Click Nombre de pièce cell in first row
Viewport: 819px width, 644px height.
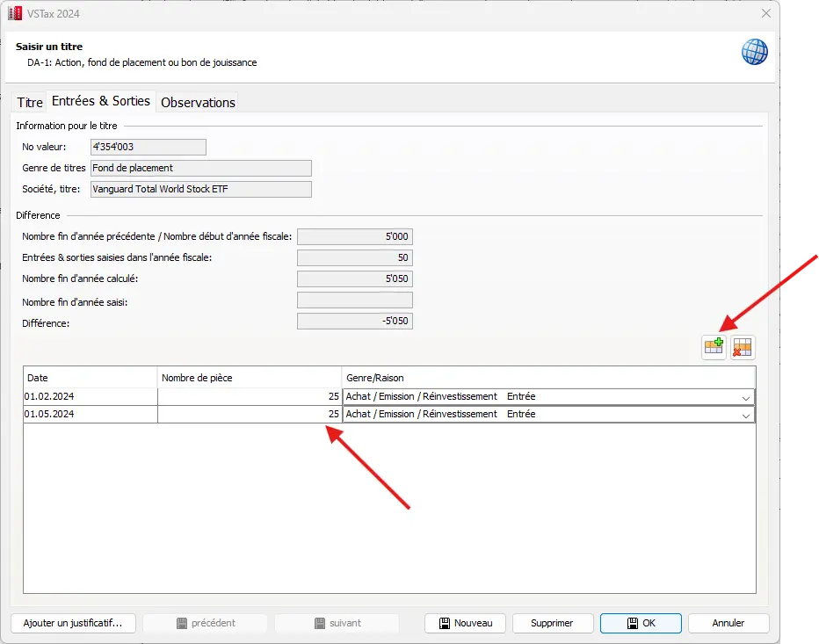250,396
